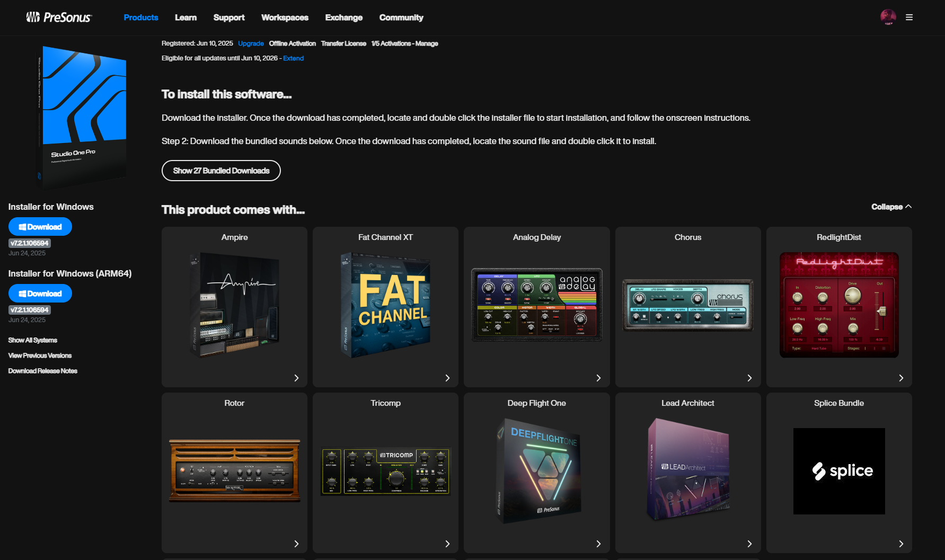Click the Fat Channel XT card title
This screenshot has height=560, width=945.
(x=385, y=237)
